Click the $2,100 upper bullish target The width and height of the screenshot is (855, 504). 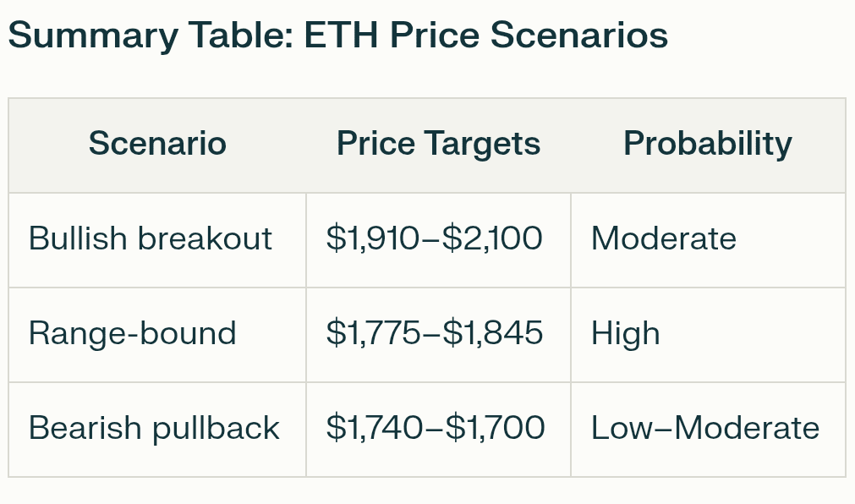pyautogui.click(x=494, y=239)
